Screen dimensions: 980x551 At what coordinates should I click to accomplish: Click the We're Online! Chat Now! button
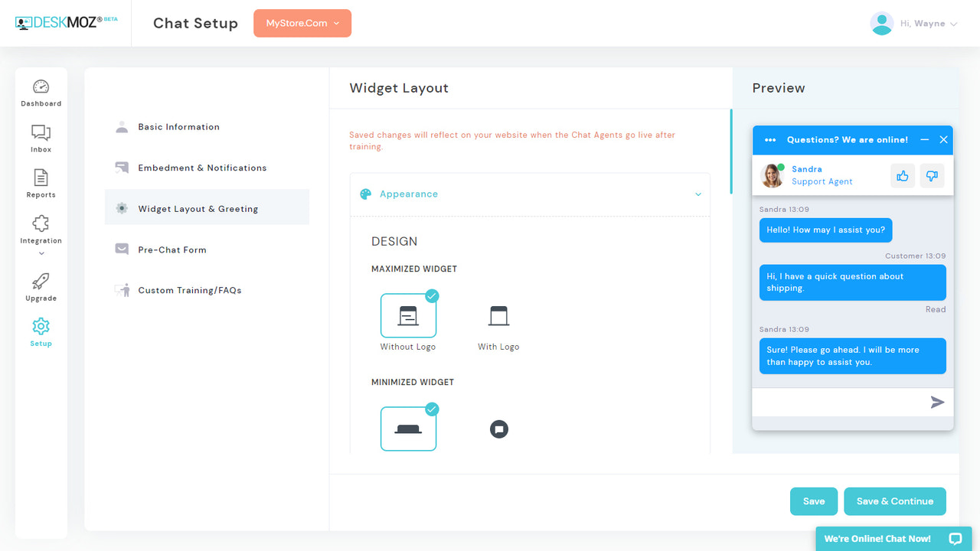(877, 539)
